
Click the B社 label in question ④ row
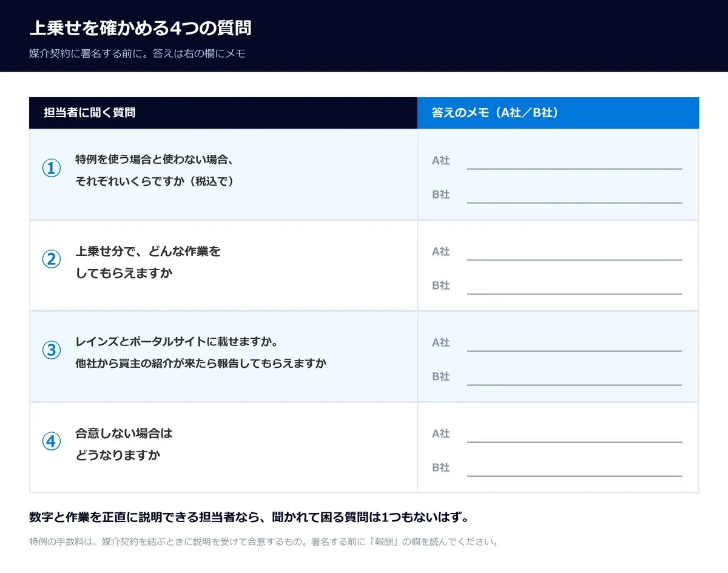pos(441,467)
